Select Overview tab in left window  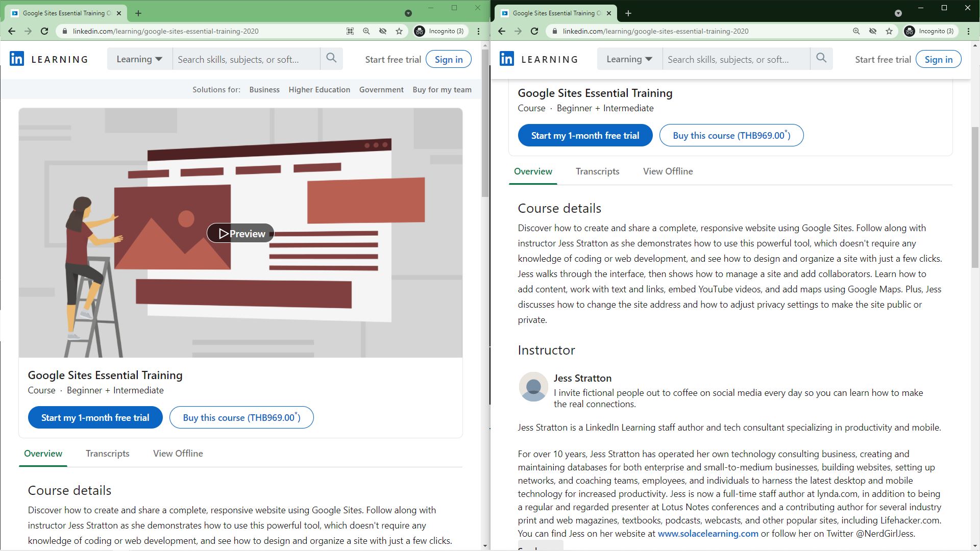[x=43, y=454]
